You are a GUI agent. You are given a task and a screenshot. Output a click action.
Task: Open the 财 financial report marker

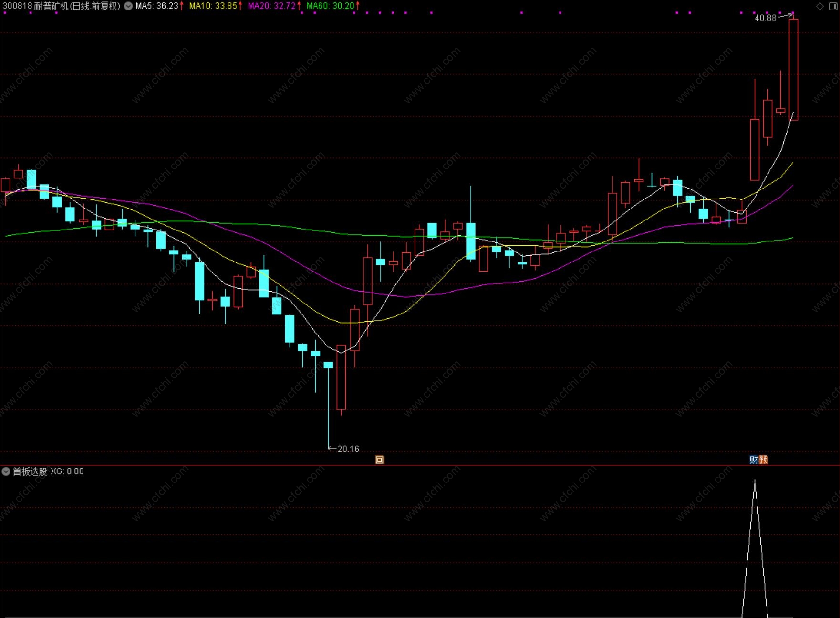754,460
